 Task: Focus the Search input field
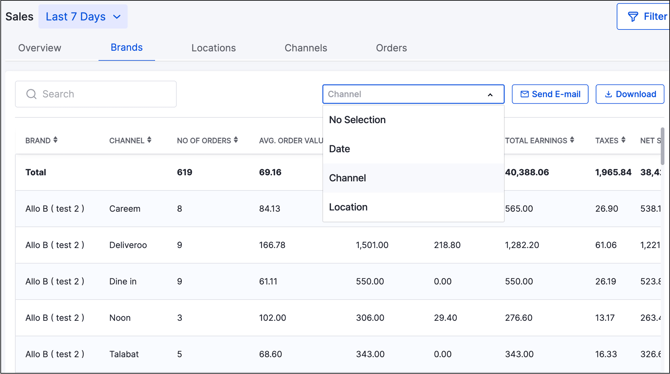click(96, 94)
